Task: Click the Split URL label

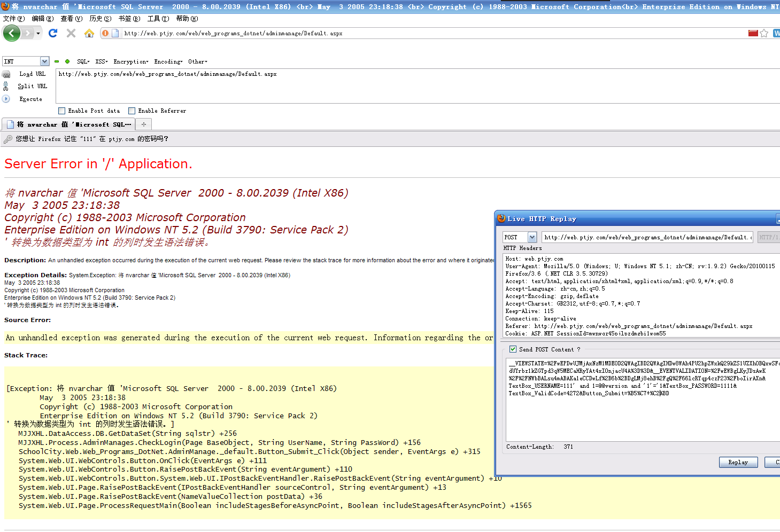Action: [x=32, y=86]
